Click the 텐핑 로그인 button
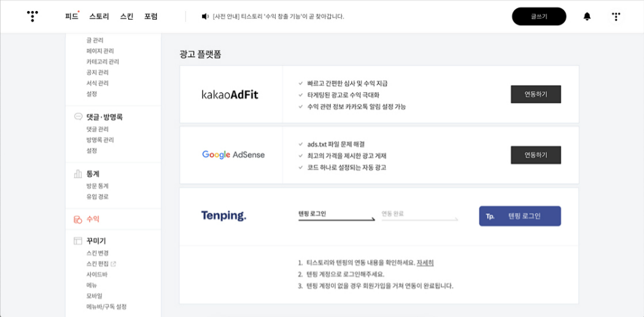644x317 pixels. click(x=520, y=216)
